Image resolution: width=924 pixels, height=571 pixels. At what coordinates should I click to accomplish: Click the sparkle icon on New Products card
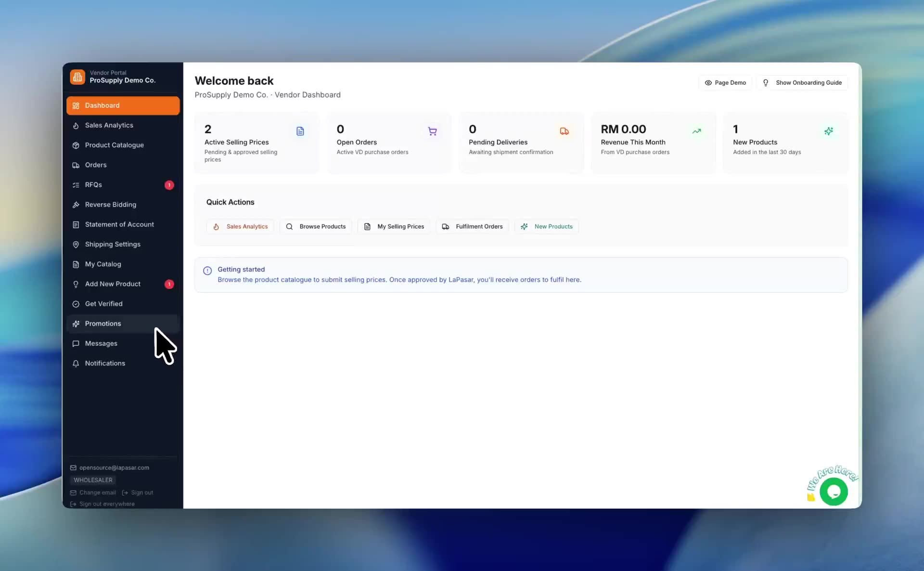(x=829, y=131)
